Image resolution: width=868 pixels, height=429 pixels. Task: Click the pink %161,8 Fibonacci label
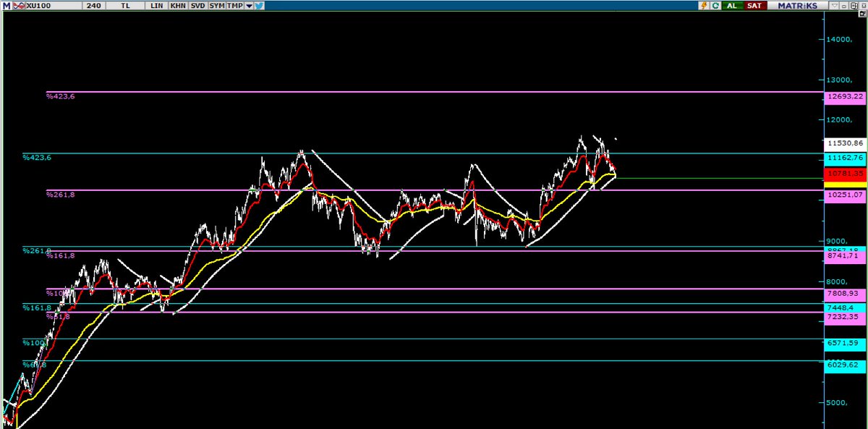(60, 255)
